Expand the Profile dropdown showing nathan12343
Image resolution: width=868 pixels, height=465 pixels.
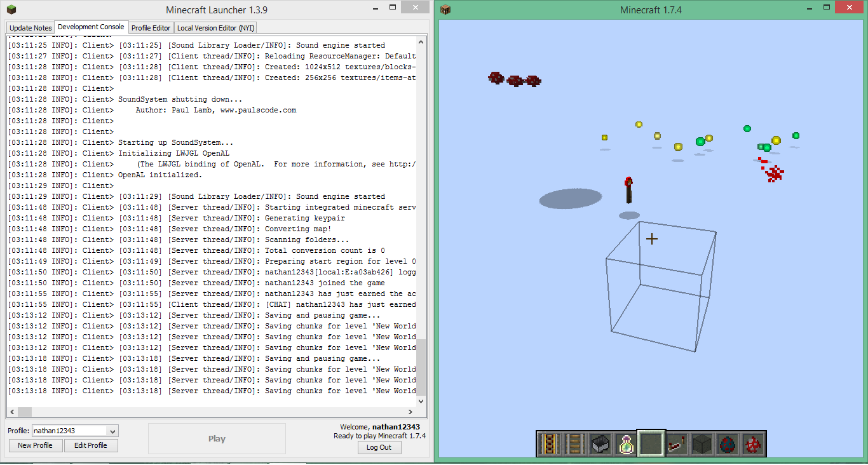[112, 431]
